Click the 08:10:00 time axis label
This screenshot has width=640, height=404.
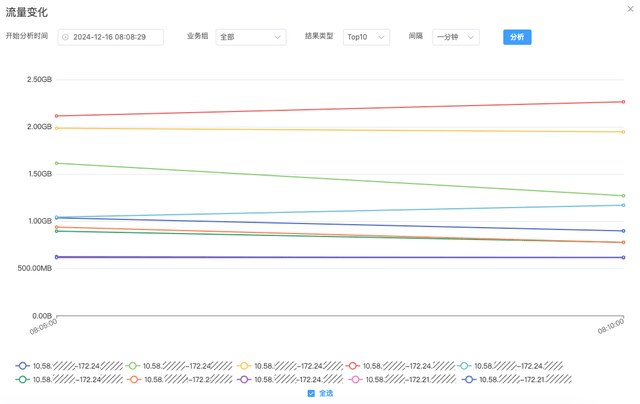point(611,326)
